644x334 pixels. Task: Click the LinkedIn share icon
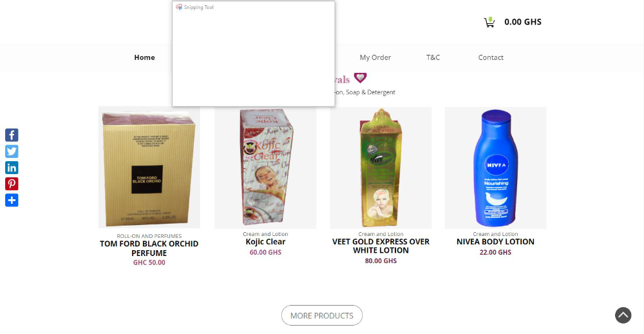pos(12,168)
